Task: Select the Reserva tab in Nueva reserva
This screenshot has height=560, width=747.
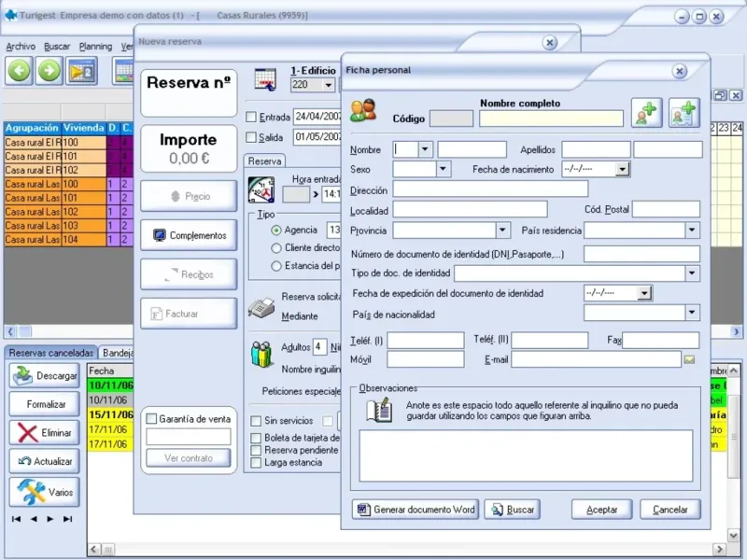Action: pyautogui.click(x=264, y=161)
